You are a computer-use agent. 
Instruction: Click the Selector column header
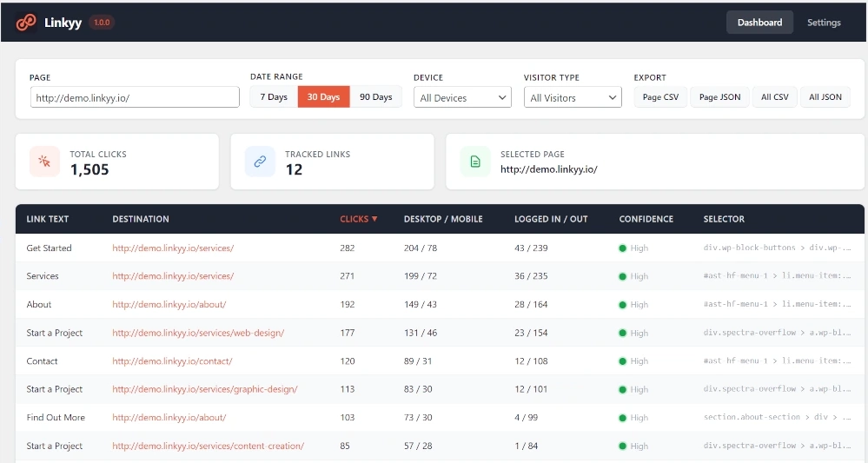[724, 219]
